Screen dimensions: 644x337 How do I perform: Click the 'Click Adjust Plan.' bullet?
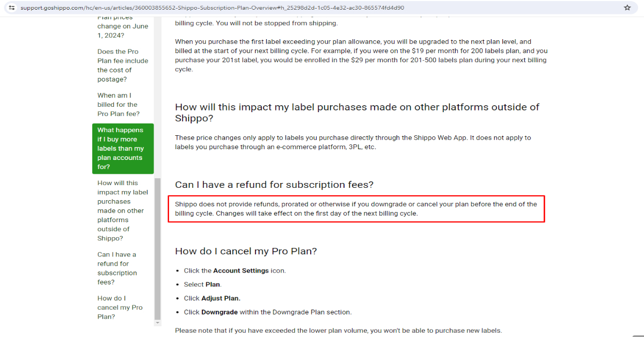[213, 298]
